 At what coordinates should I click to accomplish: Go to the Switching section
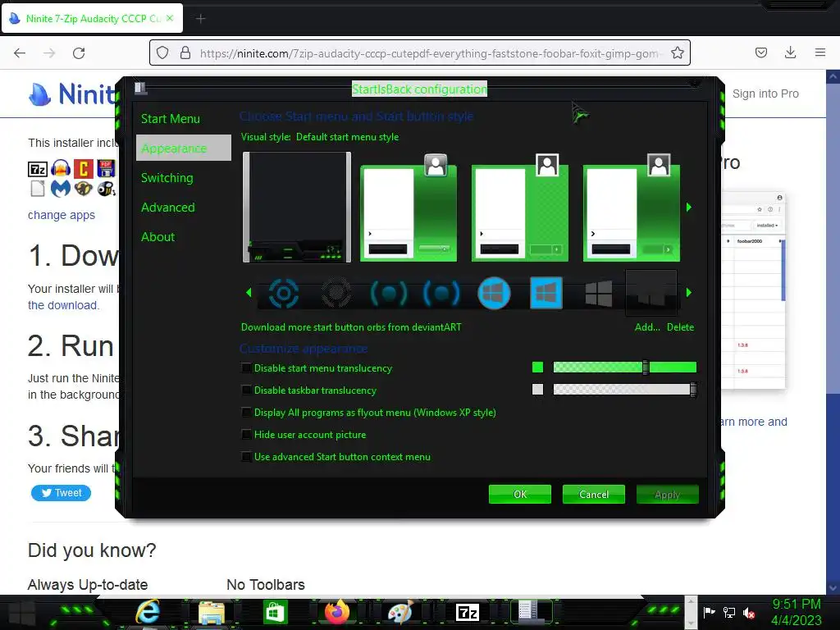(167, 178)
